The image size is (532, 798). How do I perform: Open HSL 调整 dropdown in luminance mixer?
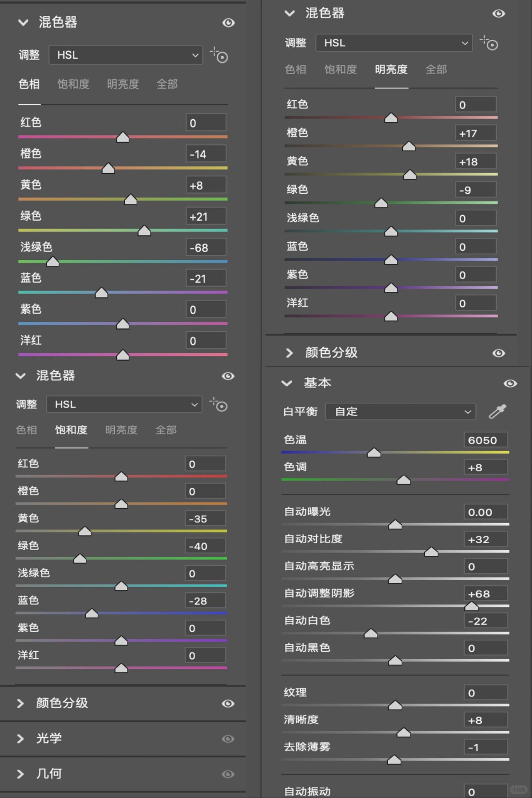(x=394, y=43)
